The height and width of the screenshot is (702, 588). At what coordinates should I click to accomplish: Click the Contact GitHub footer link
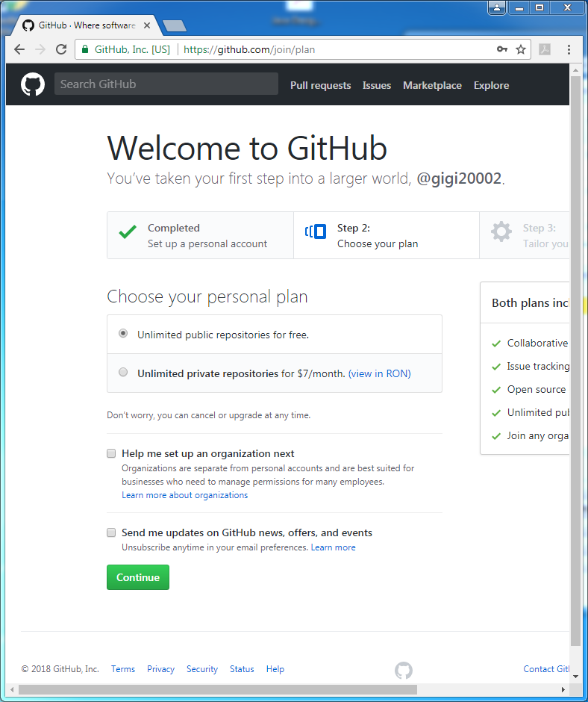[546, 669]
